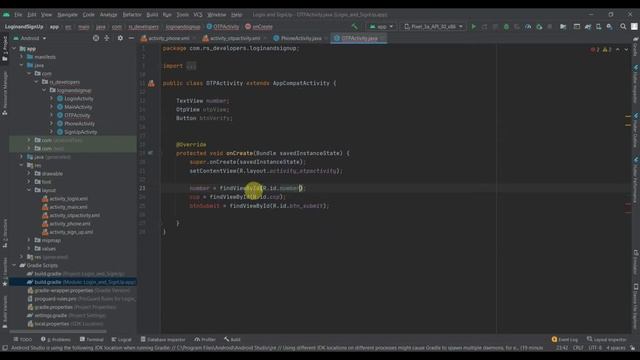The image size is (640, 360).
Task: Switch to activity_phone.xml tab
Action: point(169,38)
